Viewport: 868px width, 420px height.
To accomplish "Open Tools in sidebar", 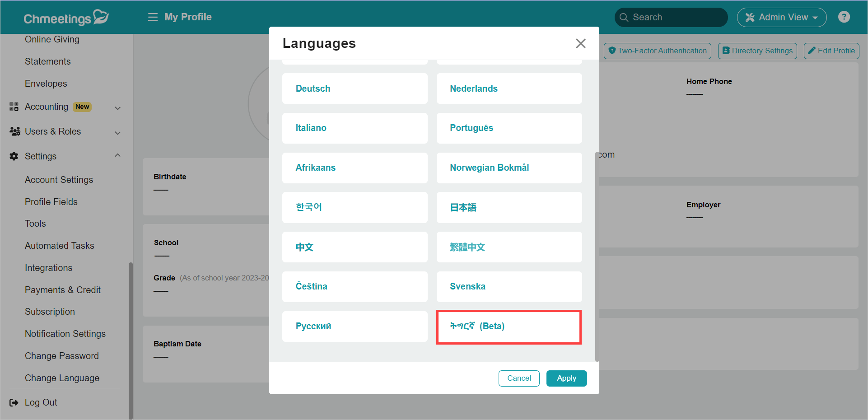I will tap(35, 224).
